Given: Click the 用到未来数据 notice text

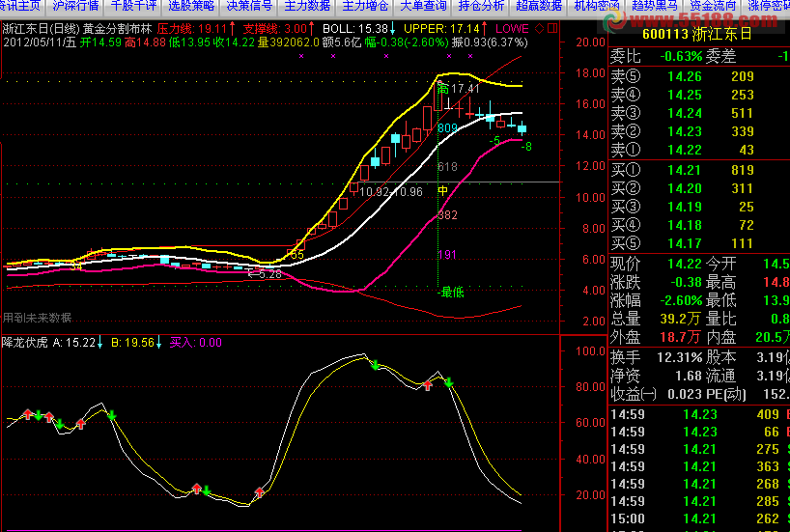Looking at the screenshot, I should click(37, 318).
